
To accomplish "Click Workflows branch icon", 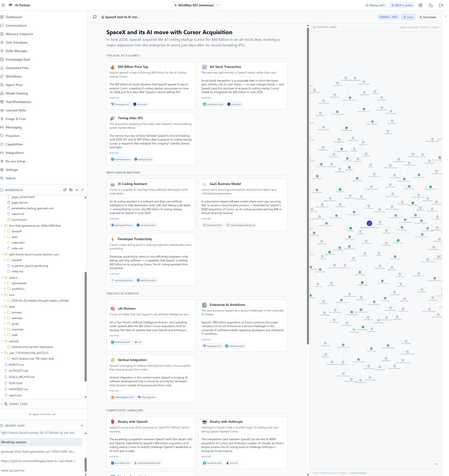I will point(2,76).
